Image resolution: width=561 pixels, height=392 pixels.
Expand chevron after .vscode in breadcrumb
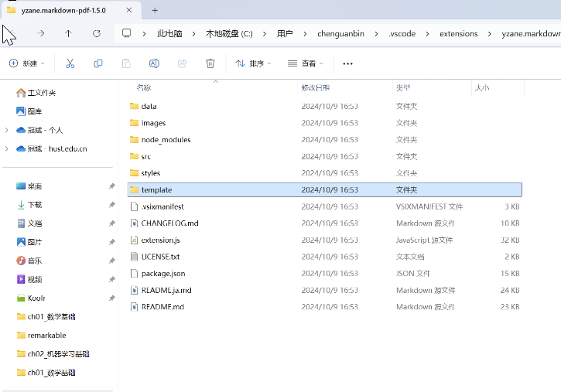click(428, 33)
